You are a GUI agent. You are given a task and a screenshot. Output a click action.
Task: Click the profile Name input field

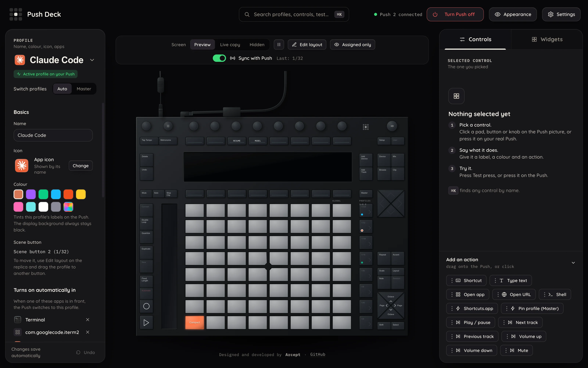point(53,135)
